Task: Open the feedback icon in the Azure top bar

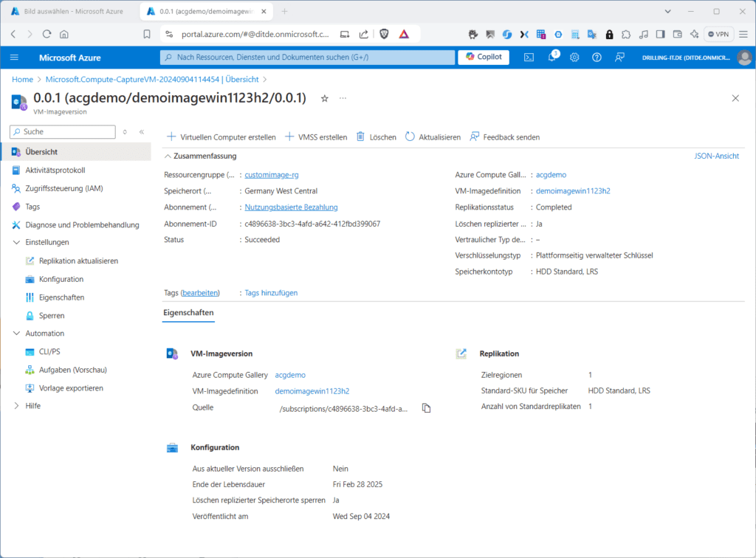Action: [x=619, y=58]
